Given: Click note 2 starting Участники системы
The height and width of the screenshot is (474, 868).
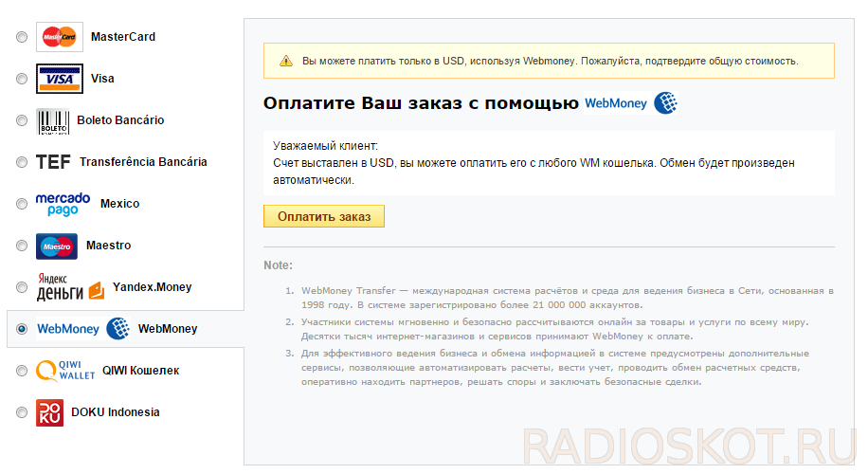Looking at the screenshot, I should click(554, 329).
